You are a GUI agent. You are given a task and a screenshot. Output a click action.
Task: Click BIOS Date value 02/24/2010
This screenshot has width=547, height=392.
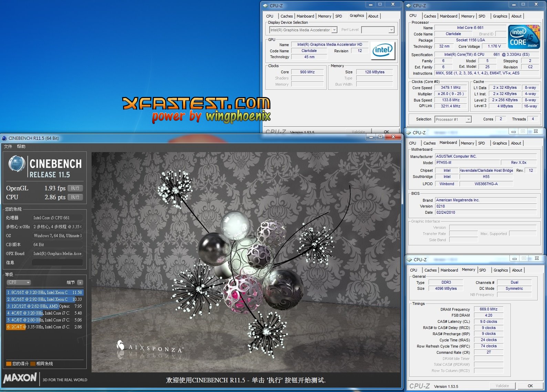486,212
